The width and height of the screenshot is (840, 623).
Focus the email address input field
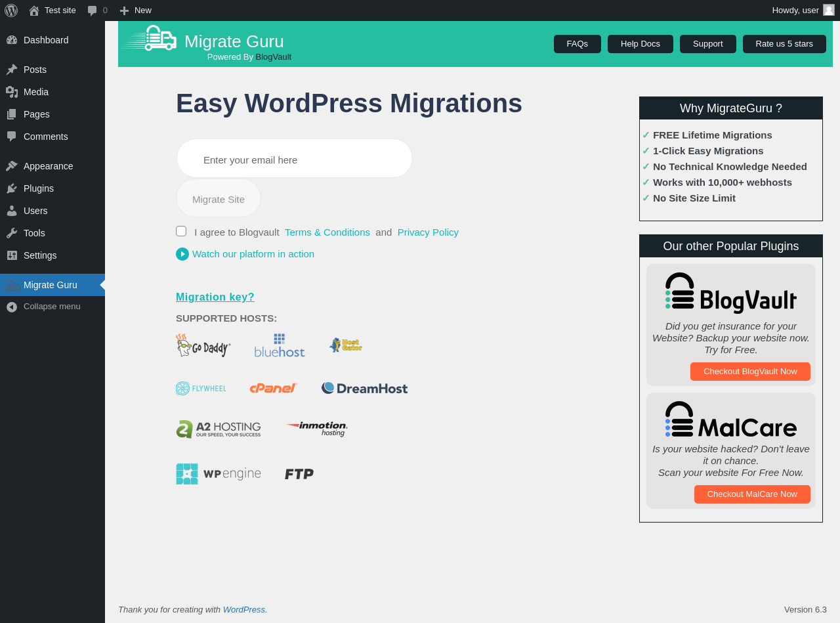pos(295,158)
